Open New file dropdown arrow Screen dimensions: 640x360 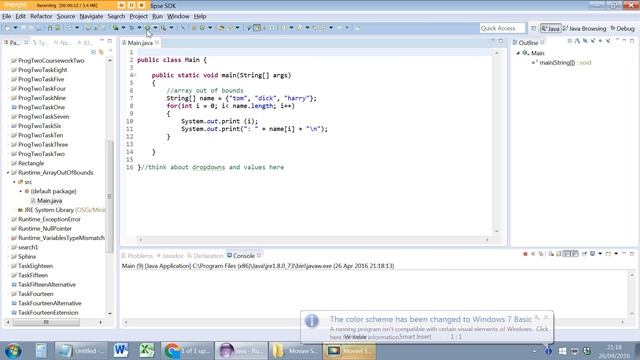(16, 28)
